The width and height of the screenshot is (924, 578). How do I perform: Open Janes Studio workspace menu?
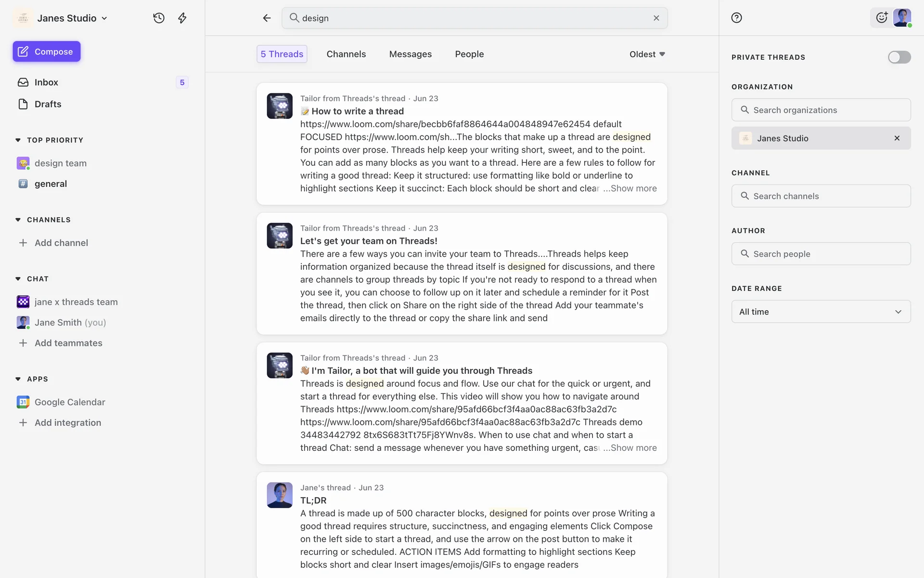tap(72, 18)
